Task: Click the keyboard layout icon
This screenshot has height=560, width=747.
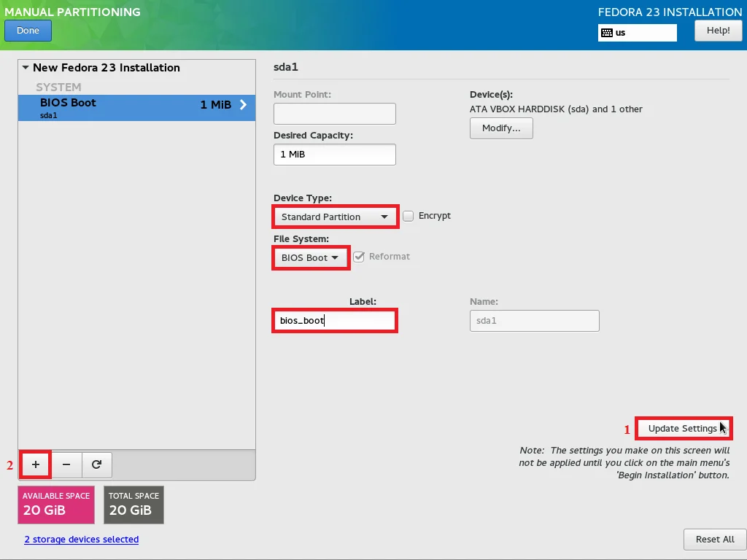Action: 607,33
